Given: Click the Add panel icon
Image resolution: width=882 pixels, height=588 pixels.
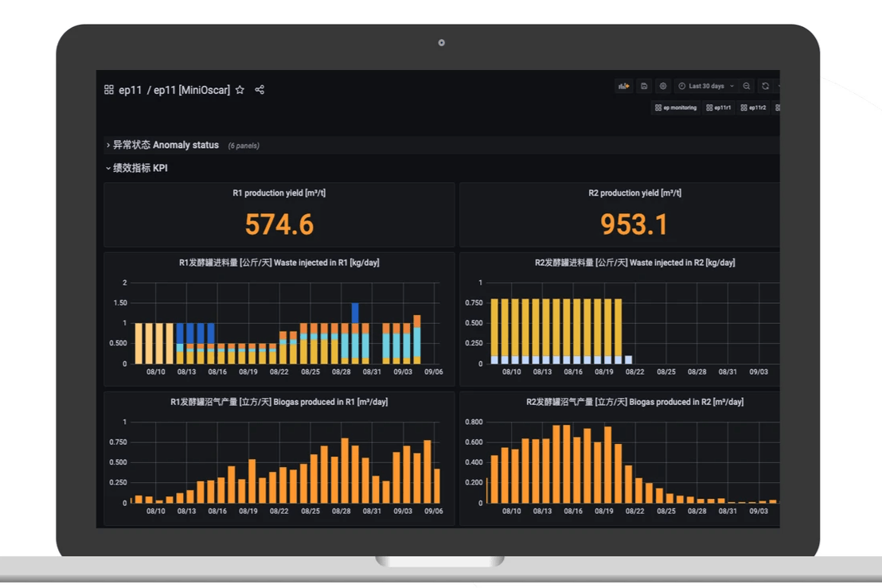Looking at the screenshot, I should coord(623,86).
